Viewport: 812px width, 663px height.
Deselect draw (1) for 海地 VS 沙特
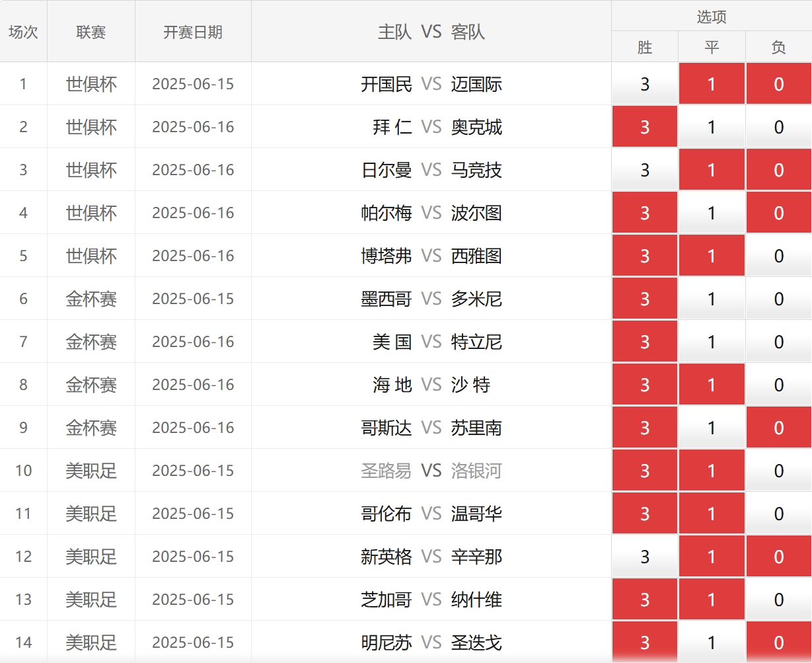point(712,385)
